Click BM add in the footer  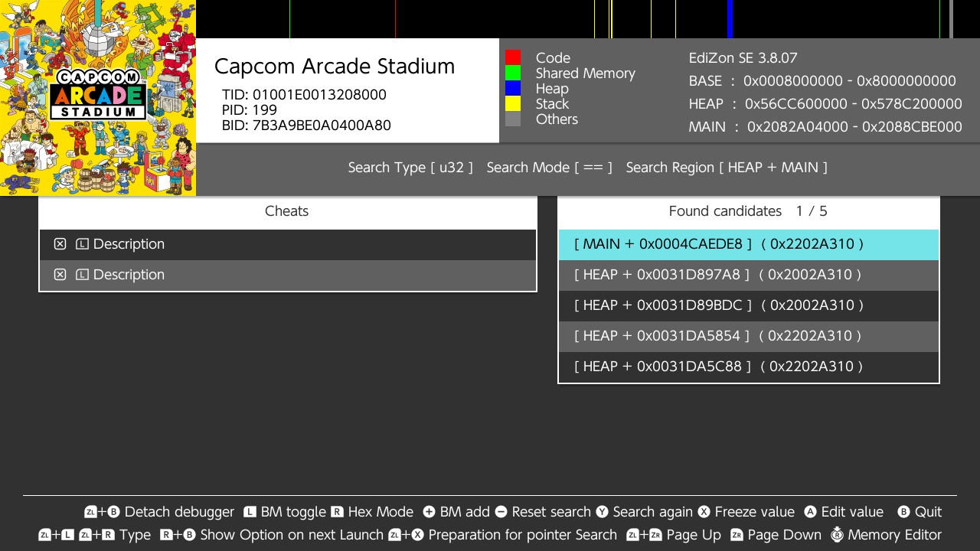tap(465, 512)
